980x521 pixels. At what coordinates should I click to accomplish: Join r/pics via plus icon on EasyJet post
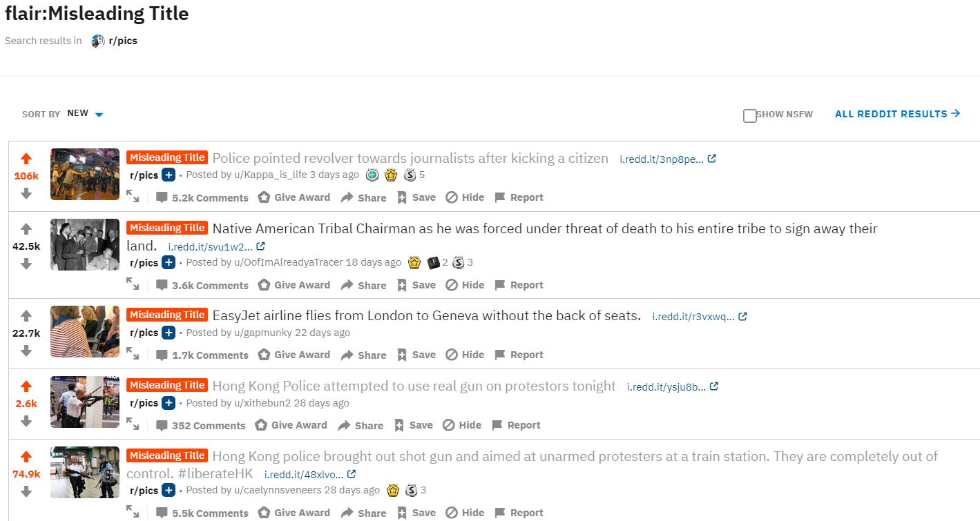(x=169, y=333)
